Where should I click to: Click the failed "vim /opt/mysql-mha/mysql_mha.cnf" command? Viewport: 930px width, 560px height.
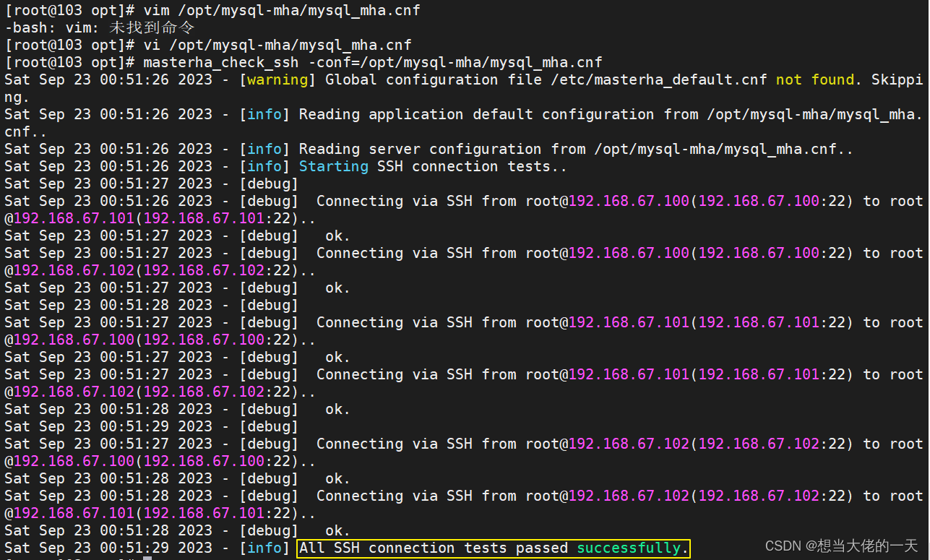(281, 11)
